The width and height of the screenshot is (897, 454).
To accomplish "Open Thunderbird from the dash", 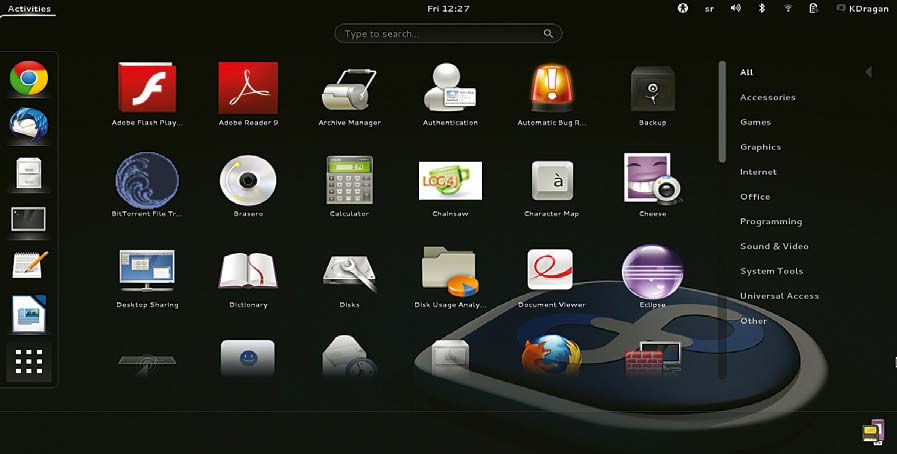I will (x=29, y=124).
